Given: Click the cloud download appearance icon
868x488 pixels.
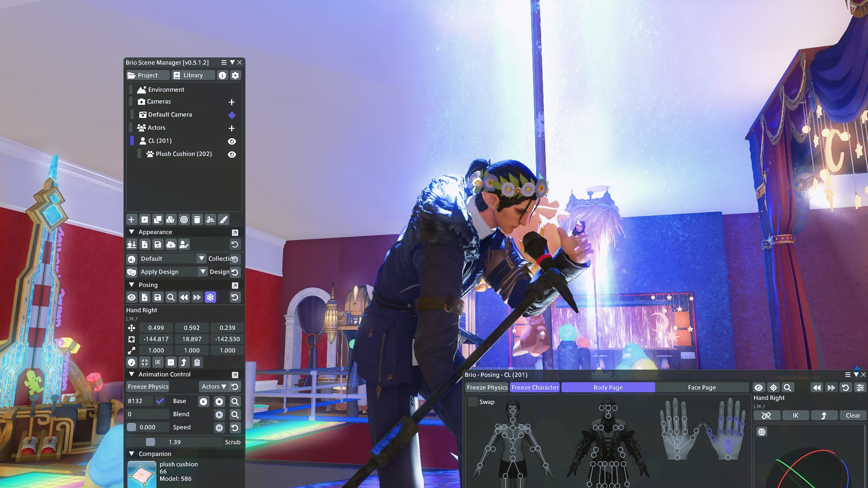Looking at the screenshot, I should [x=171, y=244].
